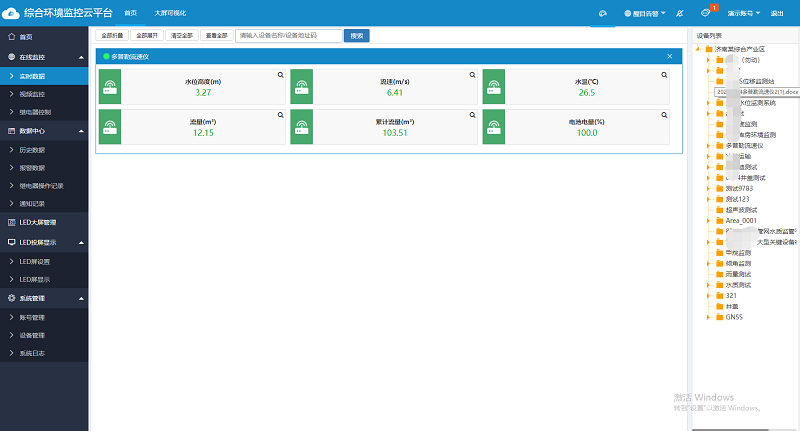This screenshot has height=431, width=800.
Task: Click the 退出 logout link
Action: [777, 14]
